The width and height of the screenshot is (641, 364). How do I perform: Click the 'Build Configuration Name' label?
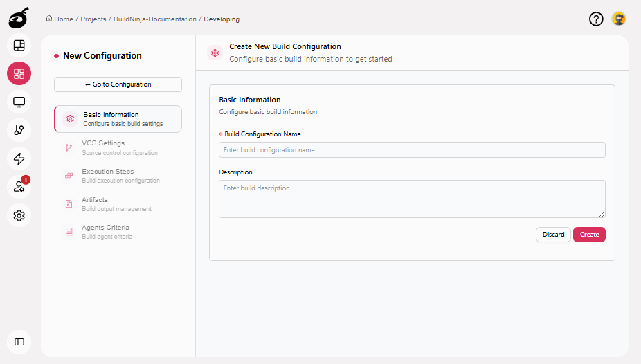tap(262, 134)
